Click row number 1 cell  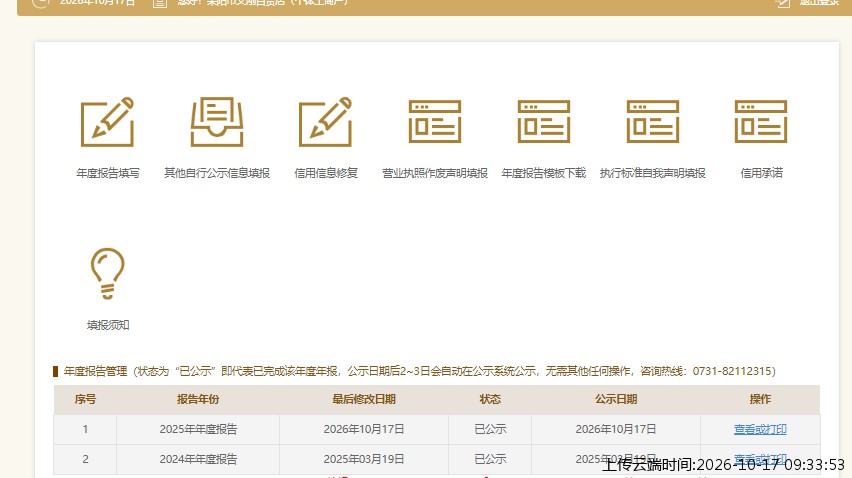[x=85, y=429]
